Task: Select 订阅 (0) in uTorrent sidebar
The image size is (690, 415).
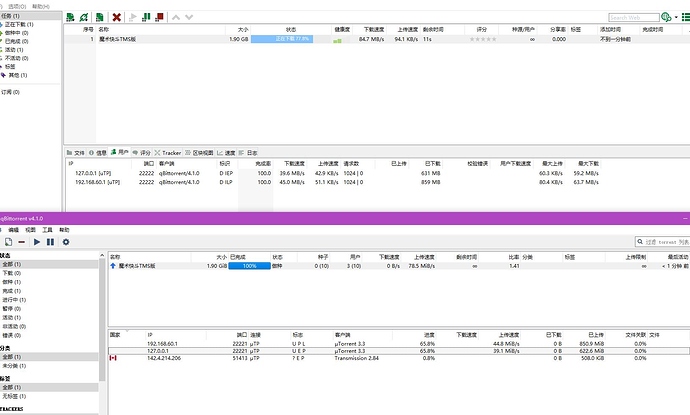Action: [x=10, y=92]
